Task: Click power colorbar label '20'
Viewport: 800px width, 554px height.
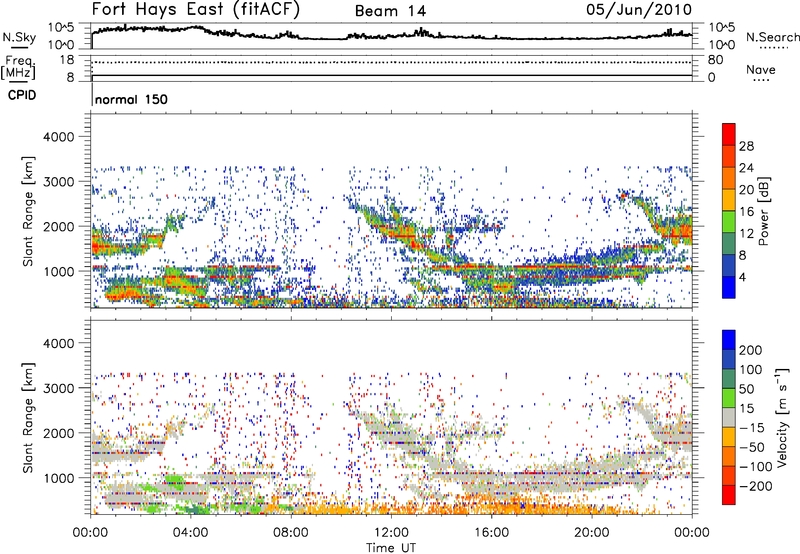Action: click(x=746, y=190)
